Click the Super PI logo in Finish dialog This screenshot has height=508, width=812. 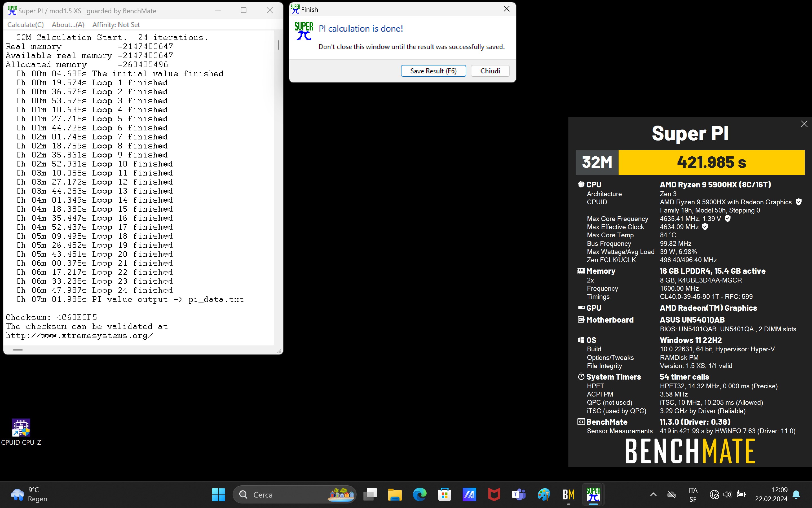tap(304, 31)
